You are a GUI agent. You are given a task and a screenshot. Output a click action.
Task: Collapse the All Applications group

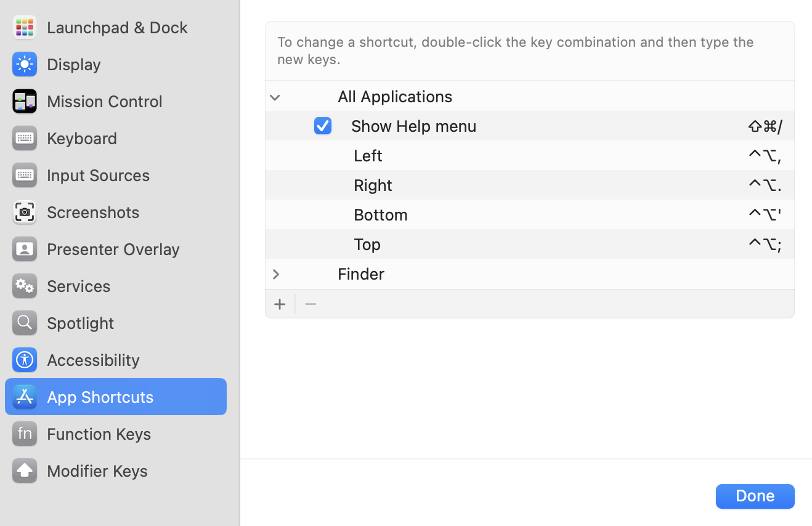275,97
